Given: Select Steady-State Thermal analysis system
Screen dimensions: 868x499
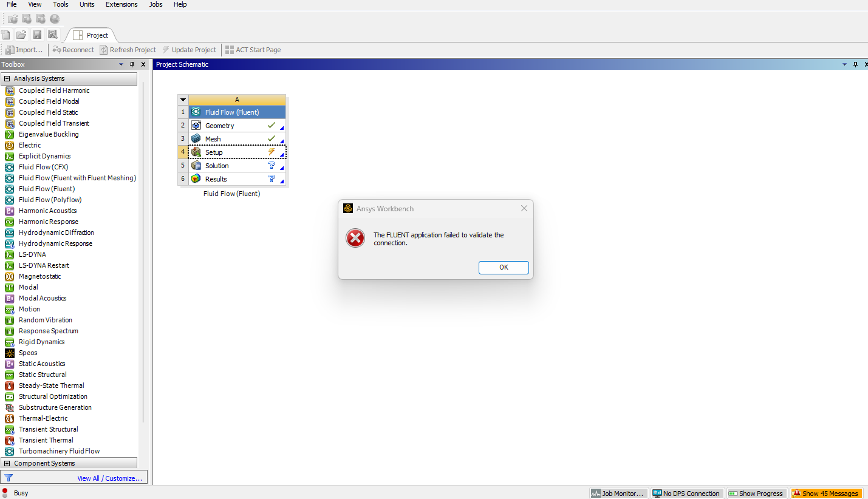Looking at the screenshot, I should (51, 385).
